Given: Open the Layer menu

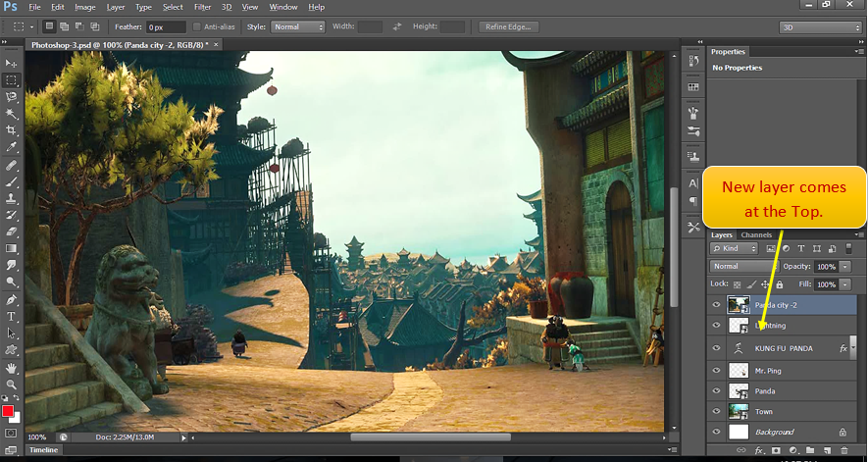Looking at the screenshot, I should click(x=116, y=7).
